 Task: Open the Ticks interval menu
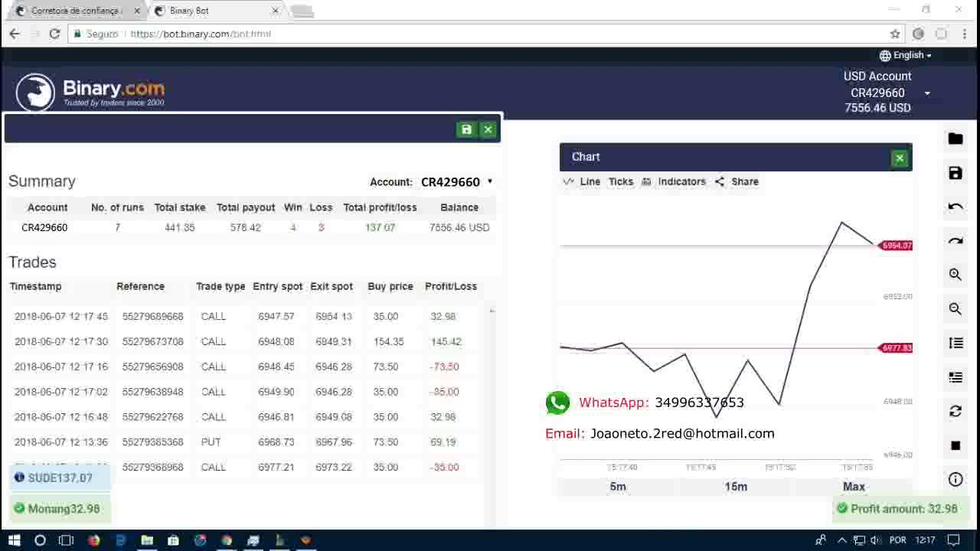[621, 181]
